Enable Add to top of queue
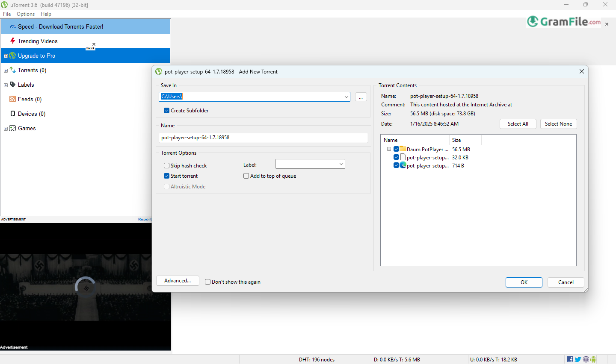 coord(246,176)
